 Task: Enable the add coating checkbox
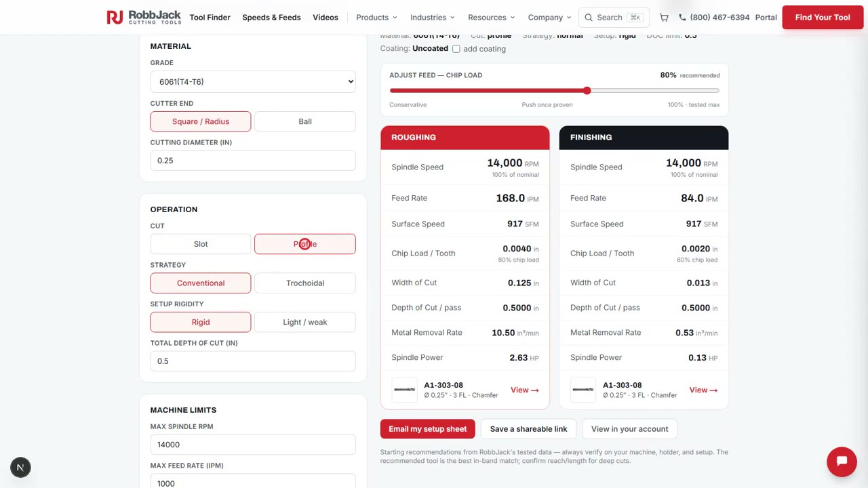456,49
